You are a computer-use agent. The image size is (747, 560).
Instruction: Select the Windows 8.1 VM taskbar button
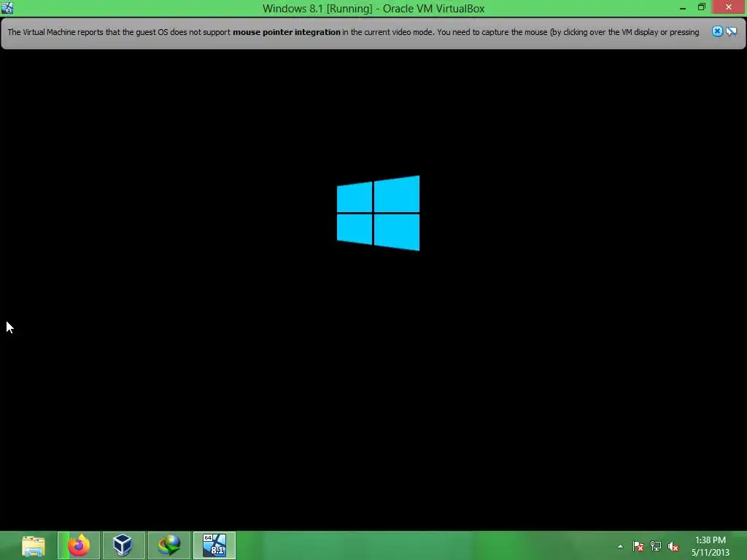214,545
